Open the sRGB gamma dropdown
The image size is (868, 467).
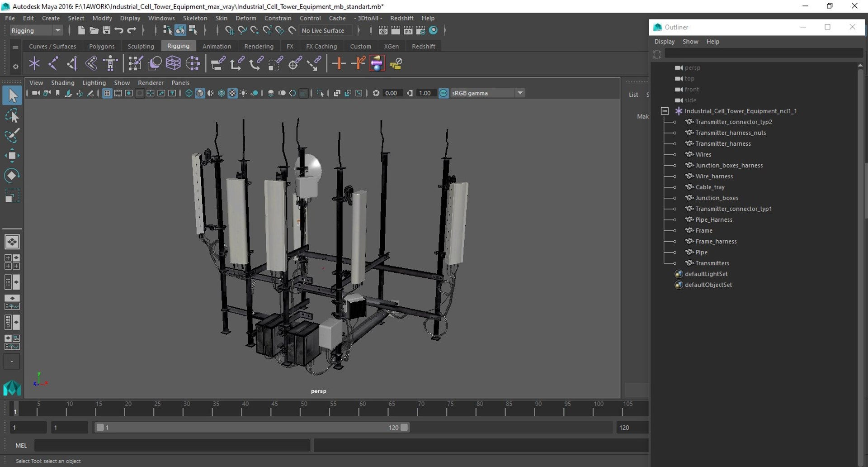520,93
